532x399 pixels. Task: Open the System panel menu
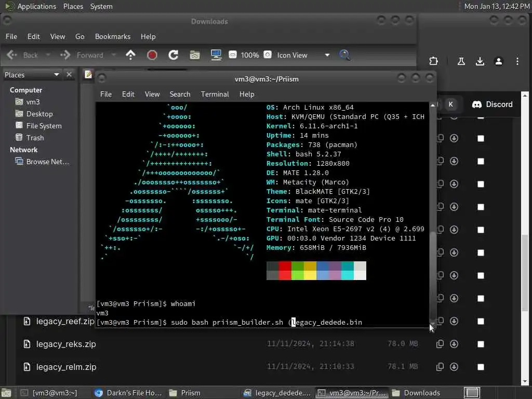(101, 6)
